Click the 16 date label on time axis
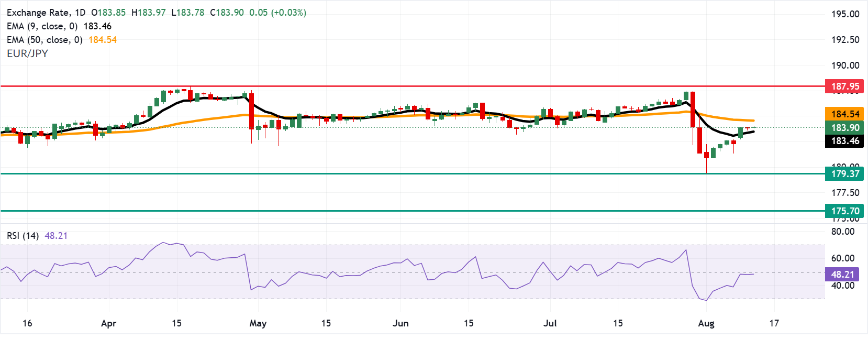 click(x=27, y=323)
